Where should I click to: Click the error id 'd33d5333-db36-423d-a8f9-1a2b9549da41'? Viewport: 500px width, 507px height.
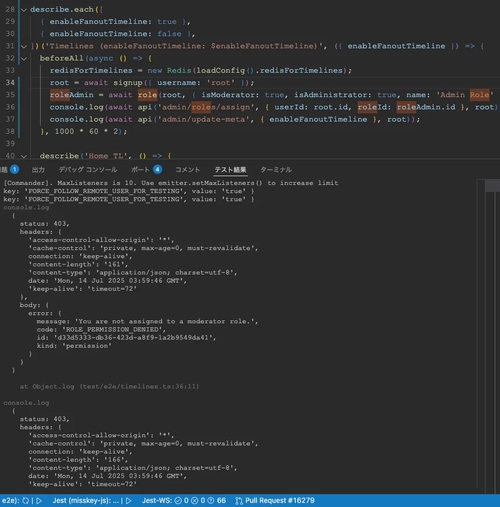coord(133,338)
